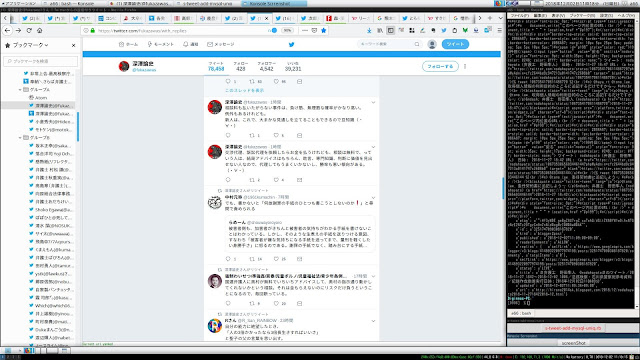640x360 pixels.
Task: Open the Firefox downloads arrow icon
Action: click(x=369, y=31)
